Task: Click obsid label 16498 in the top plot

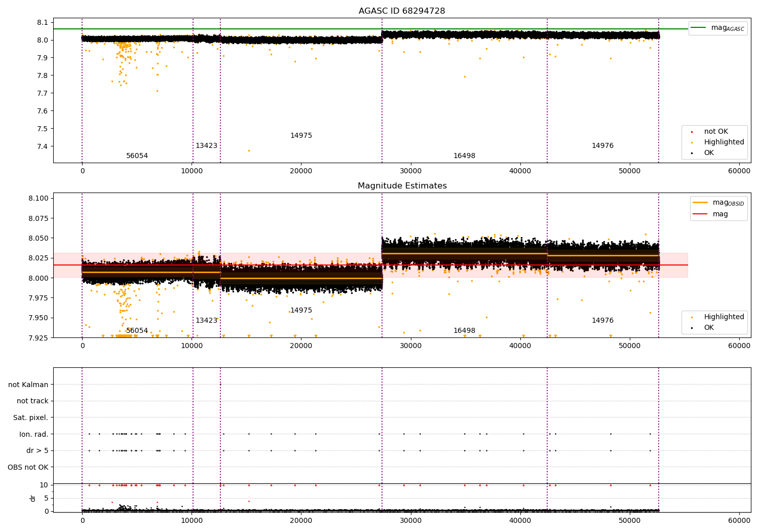Action: 464,156
